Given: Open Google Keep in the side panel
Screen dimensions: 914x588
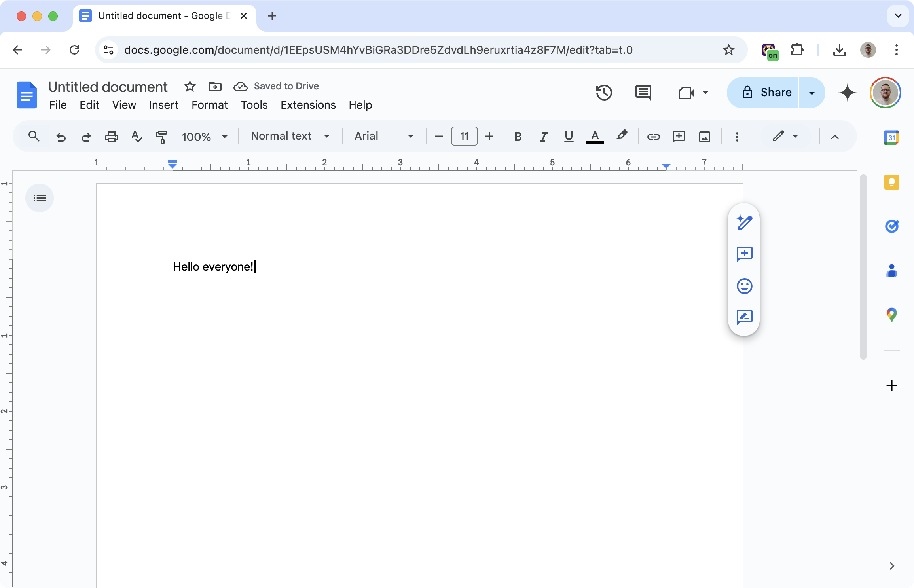Looking at the screenshot, I should (891, 182).
